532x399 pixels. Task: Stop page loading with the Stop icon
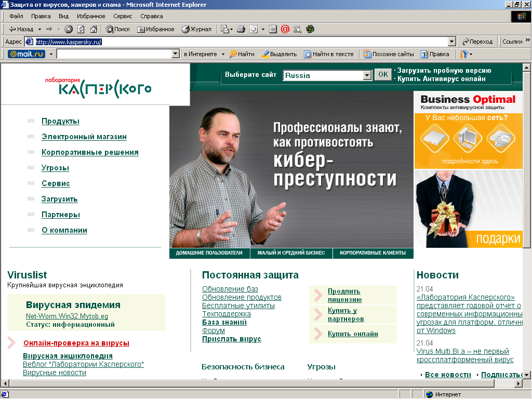click(x=69, y=29)
